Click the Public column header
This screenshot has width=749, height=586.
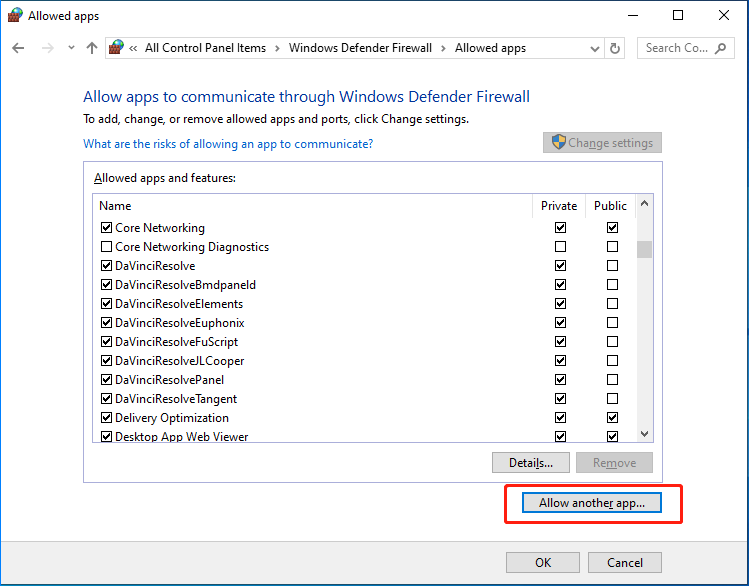(610, 206)
